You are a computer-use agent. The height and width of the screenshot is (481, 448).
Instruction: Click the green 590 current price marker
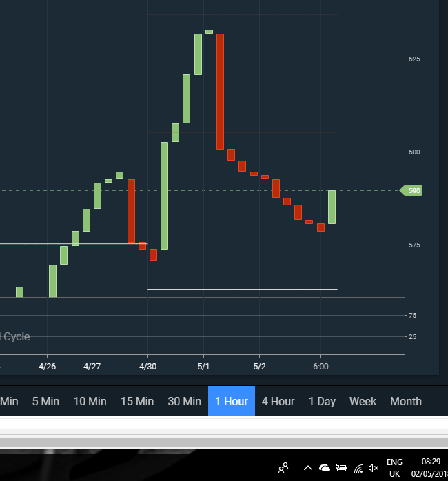(411, 190)
